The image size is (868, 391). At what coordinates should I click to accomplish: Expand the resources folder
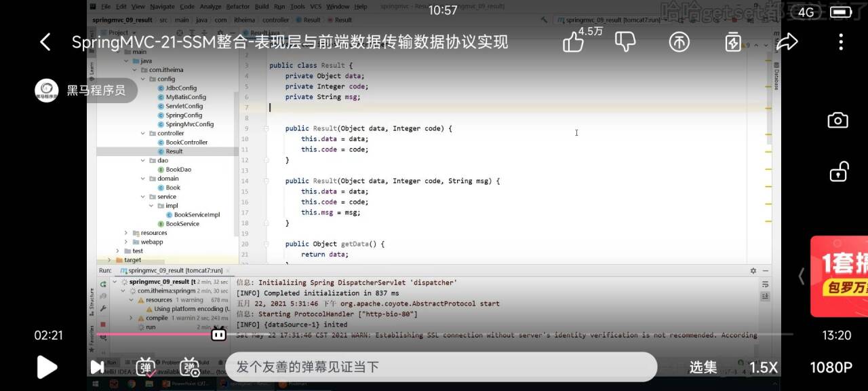coord(125,233)
